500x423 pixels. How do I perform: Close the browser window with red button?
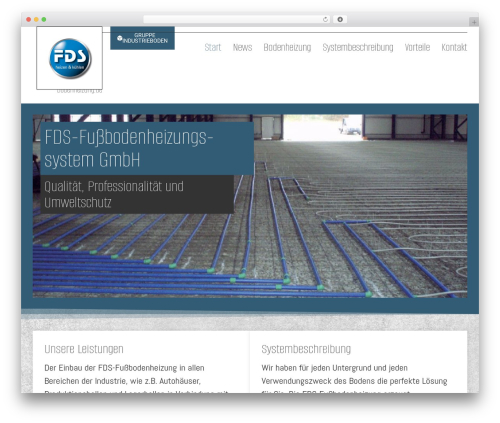[x=29, y=19]
